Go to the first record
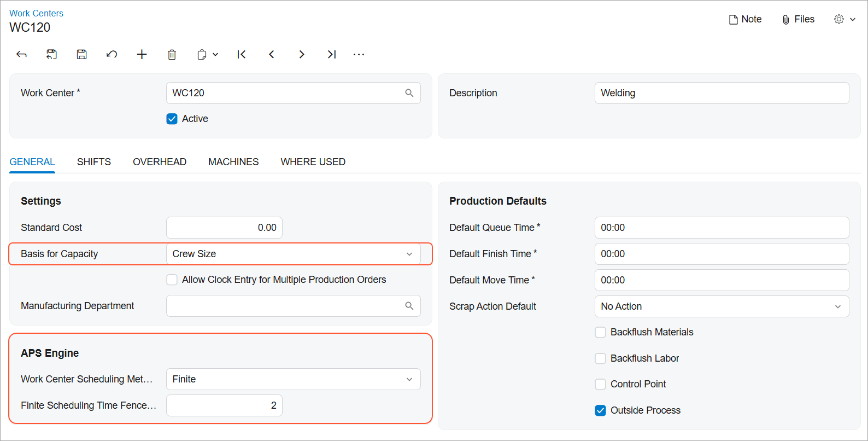This screenshot has width=868, height=441. [x=242, y=54]
